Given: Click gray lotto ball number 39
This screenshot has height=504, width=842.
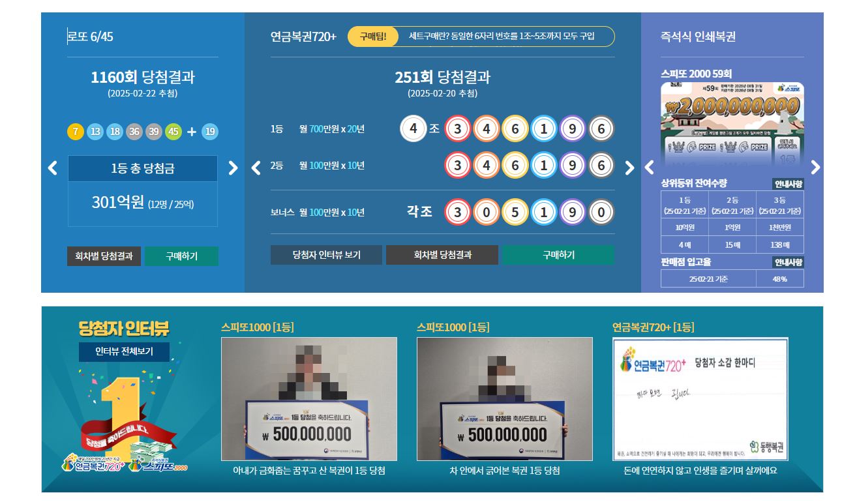Looking at the screenshot, I should click(154, 132).
